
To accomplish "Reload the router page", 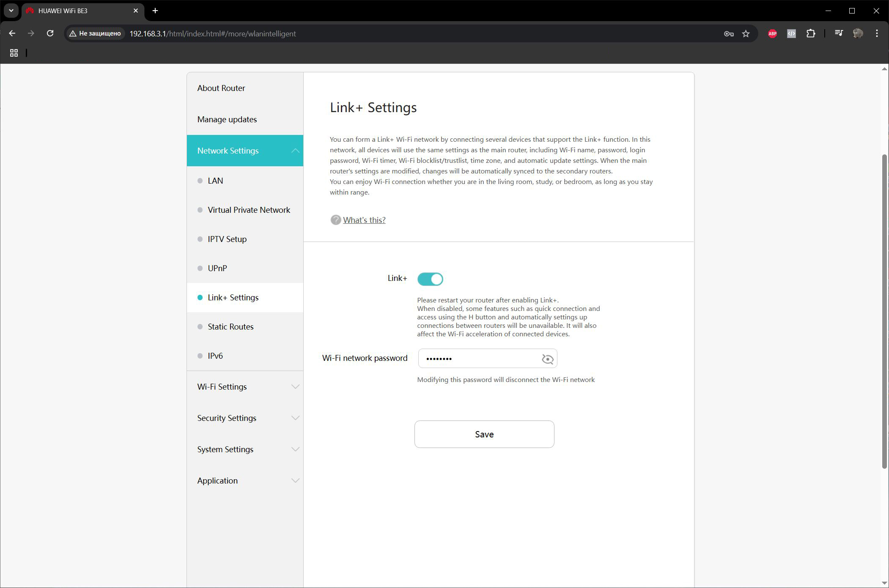I will pyautogui.click(x=50, y=33).
